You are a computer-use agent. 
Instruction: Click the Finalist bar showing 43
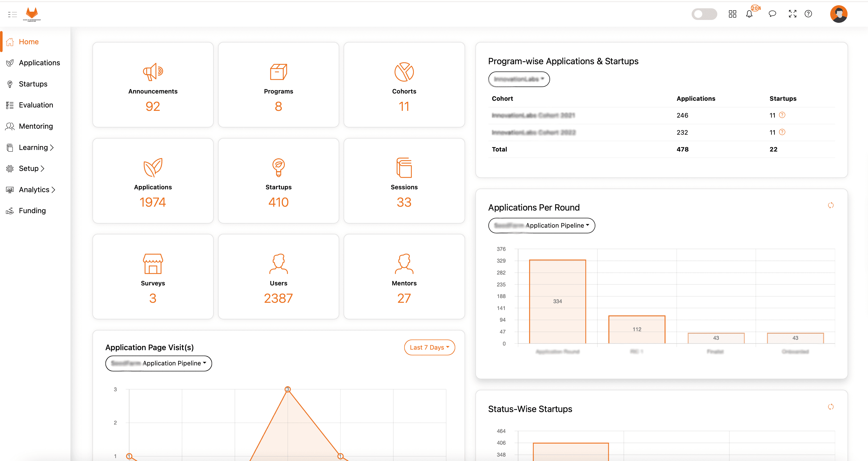pos(716,338)
